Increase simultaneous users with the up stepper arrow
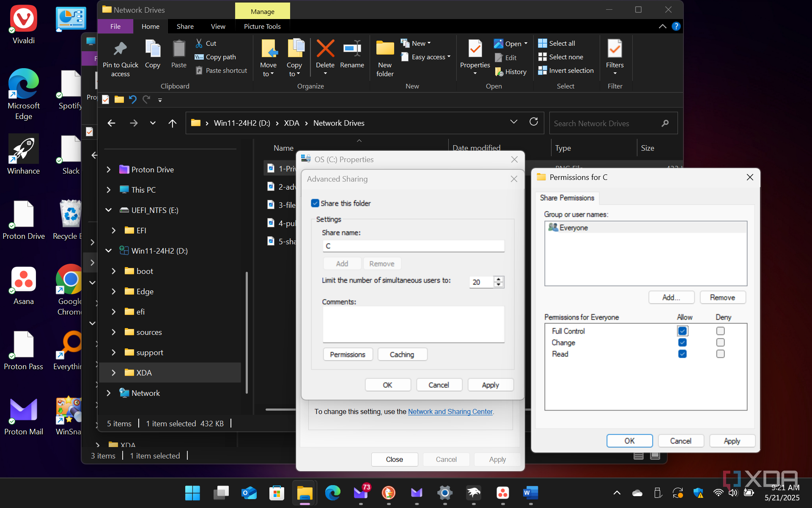Image resolution: width=812 pixels, height=508 pixels. (499, 279)
